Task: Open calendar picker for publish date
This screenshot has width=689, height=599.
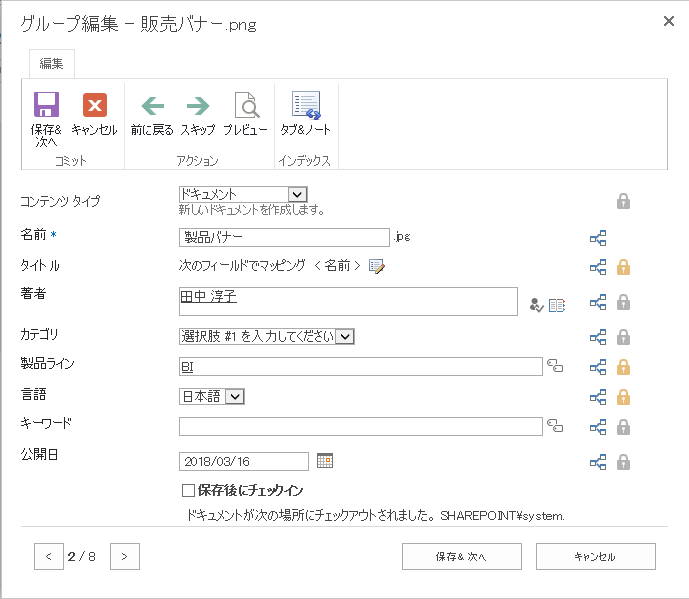Action: pyautogui.click(x=324, y=461)
